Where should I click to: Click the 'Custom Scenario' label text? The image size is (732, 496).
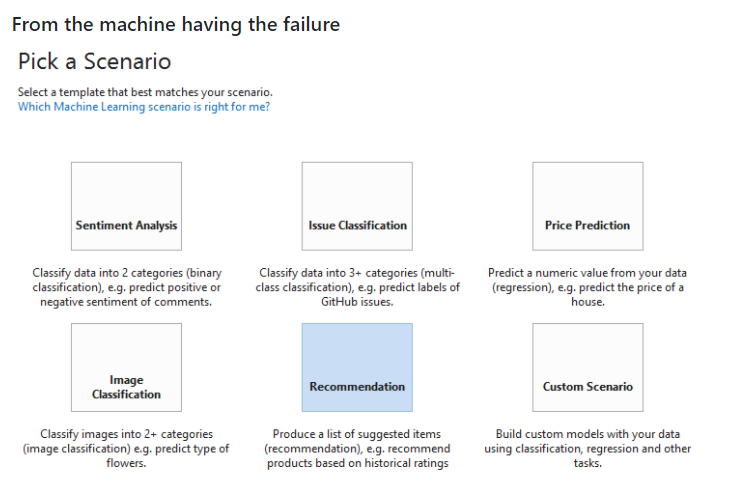588,387
